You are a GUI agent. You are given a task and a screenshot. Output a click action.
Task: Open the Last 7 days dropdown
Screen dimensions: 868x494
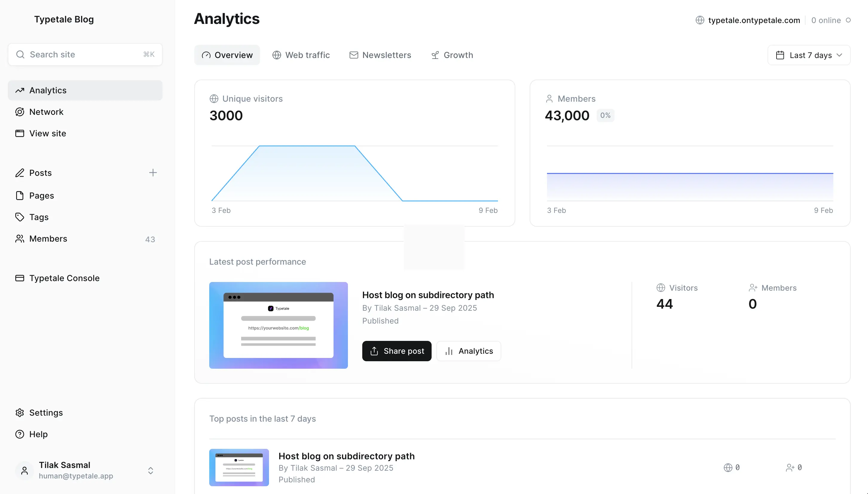pos(809,55)
